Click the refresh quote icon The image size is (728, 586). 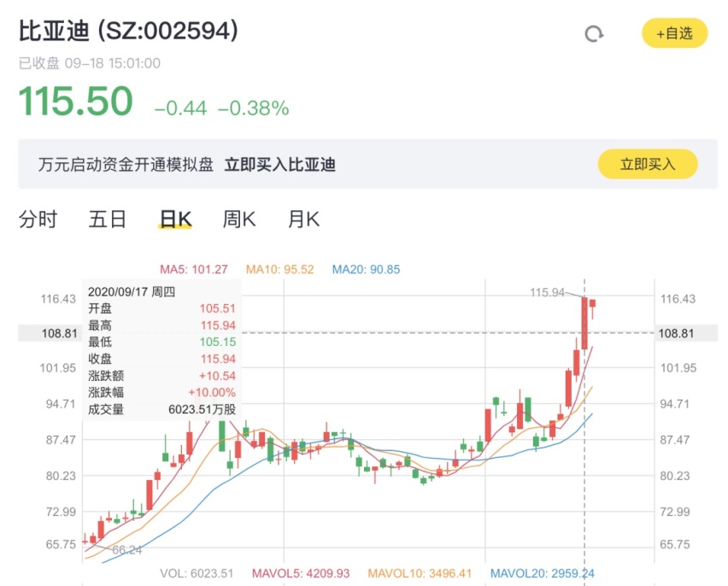[x=594, y=34]
